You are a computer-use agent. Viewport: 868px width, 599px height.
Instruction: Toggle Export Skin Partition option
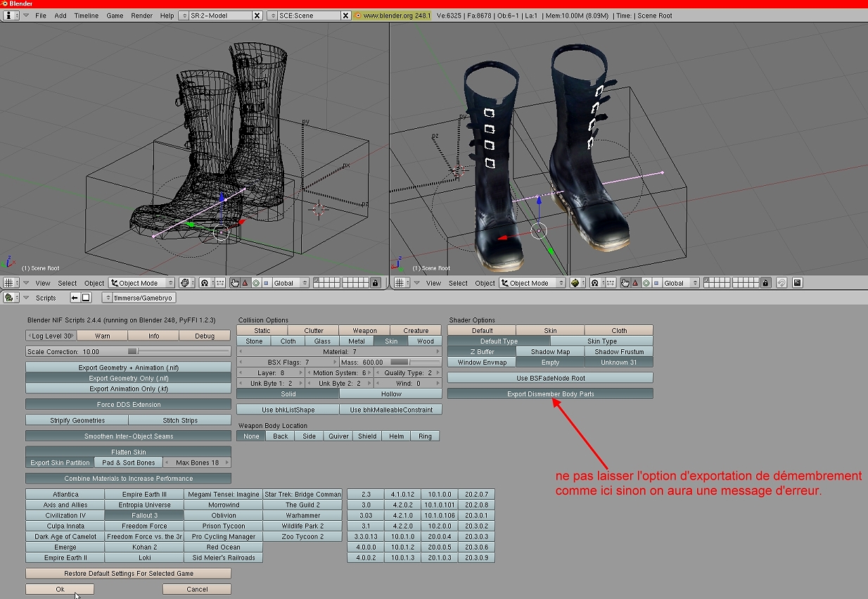[x=60, y=462]
